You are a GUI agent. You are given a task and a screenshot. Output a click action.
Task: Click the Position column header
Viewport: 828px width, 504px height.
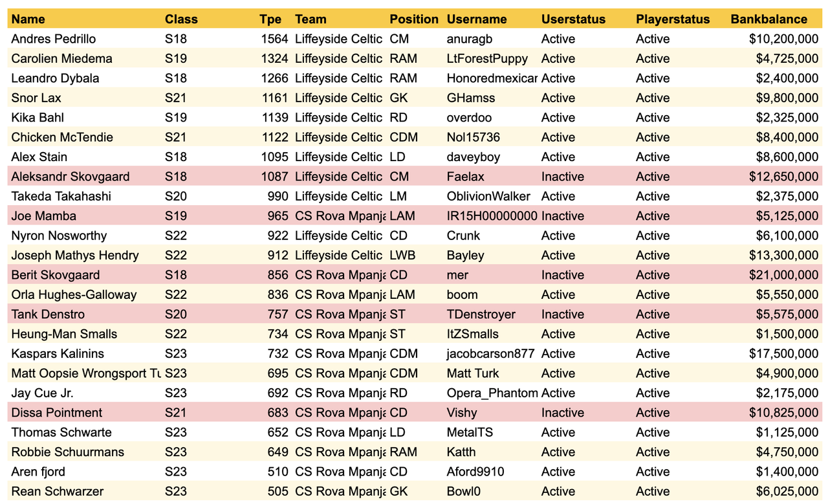(414, 19)
